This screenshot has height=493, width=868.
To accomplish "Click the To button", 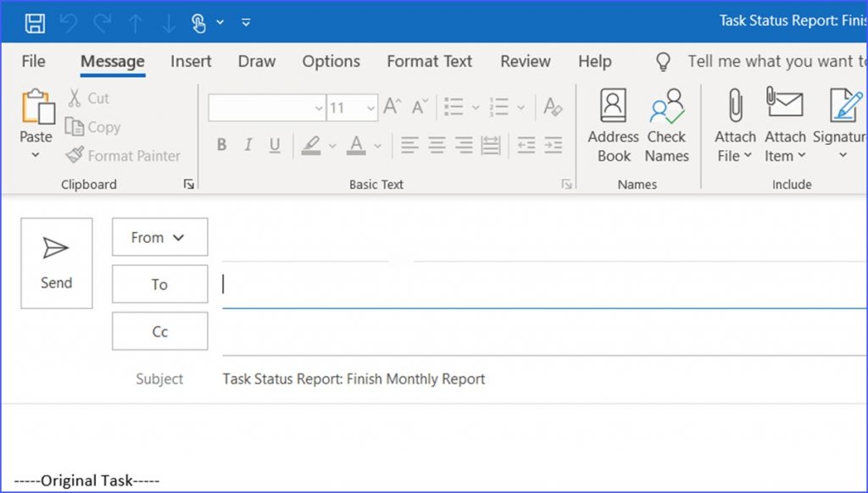I will [159, 284].
